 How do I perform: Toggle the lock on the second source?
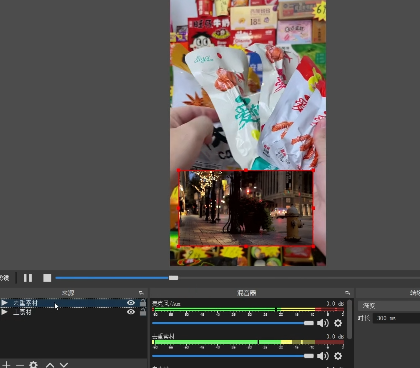click(143, 312)
